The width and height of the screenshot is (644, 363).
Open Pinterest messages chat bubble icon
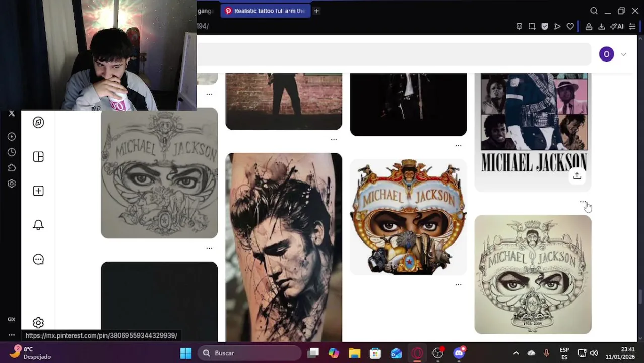38,259
